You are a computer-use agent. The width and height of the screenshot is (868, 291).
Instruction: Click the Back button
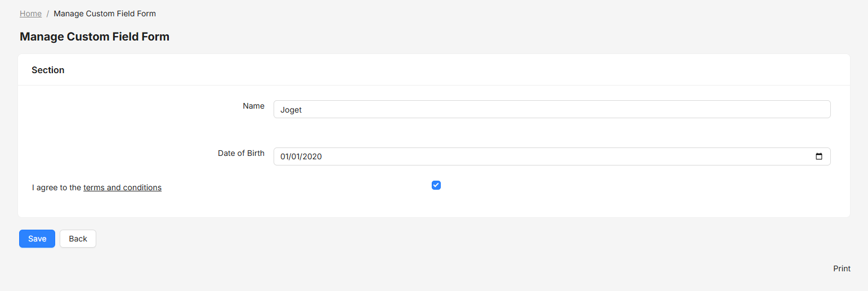pyautogui.click(x=78, y=239)
